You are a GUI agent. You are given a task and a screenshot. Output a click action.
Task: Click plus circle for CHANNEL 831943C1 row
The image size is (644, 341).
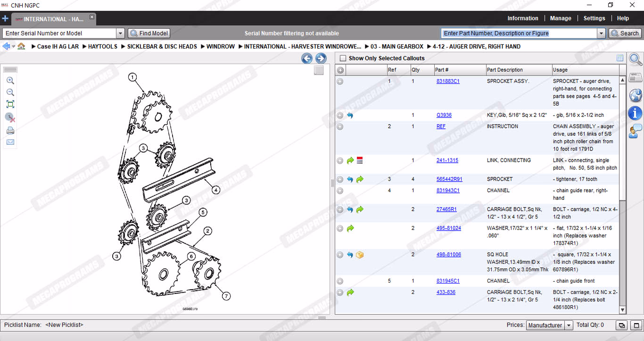coord(340,191)
